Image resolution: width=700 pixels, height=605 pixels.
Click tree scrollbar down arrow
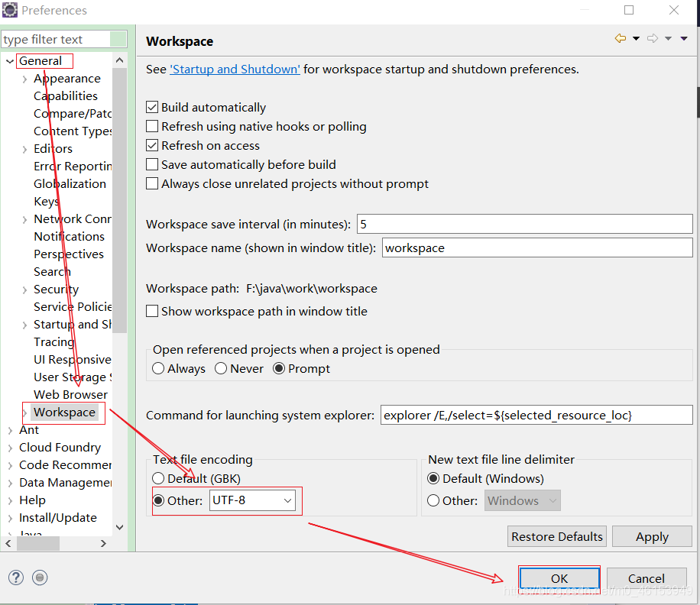[119, 527]
